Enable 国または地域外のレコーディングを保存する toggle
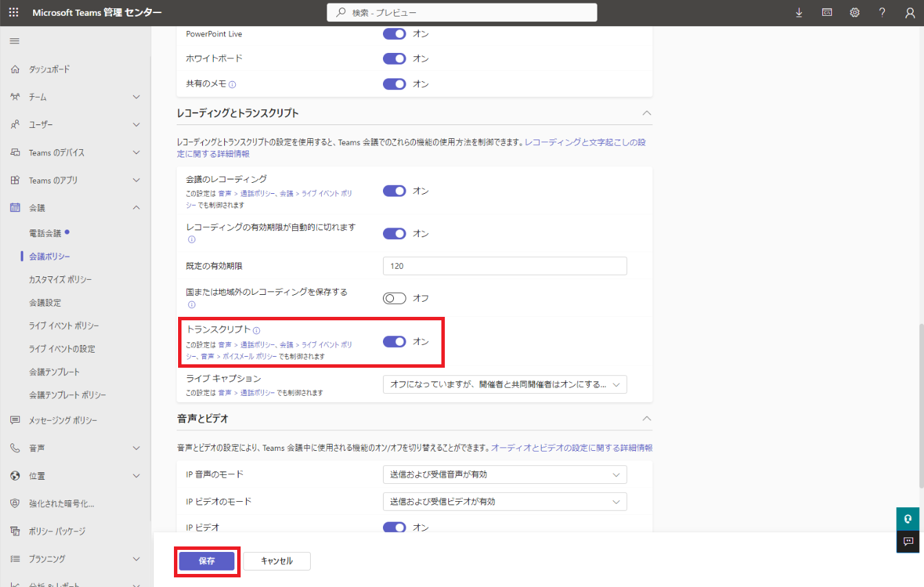This screenshot has height=587, width=924. coord(395,298)
